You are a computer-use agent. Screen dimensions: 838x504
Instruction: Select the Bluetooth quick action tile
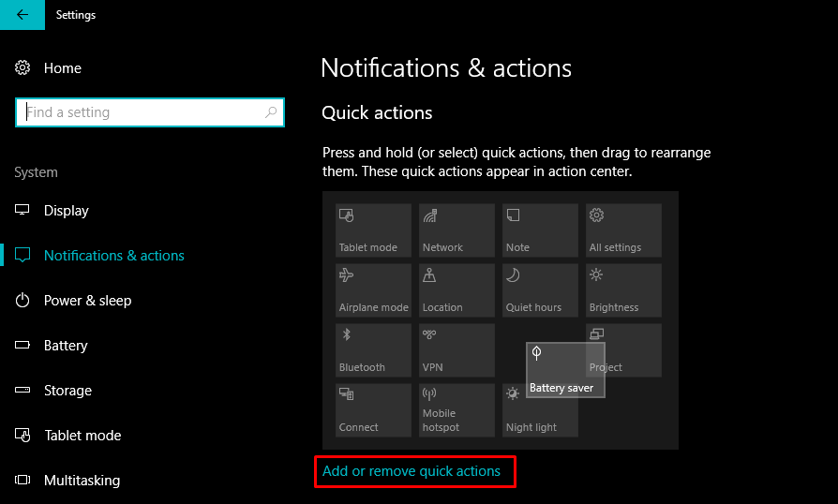(373, 350)
